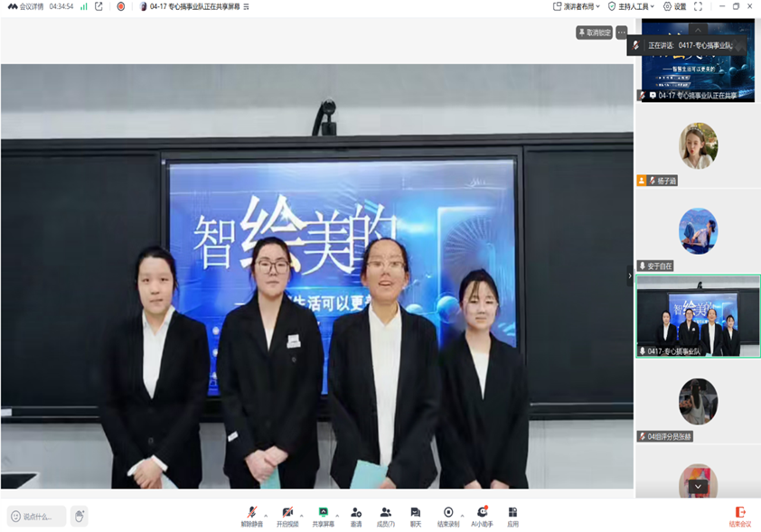Screen dimensions: 761x532
Task: Open meeting details (会议详情)
Action: pos(25,6)
